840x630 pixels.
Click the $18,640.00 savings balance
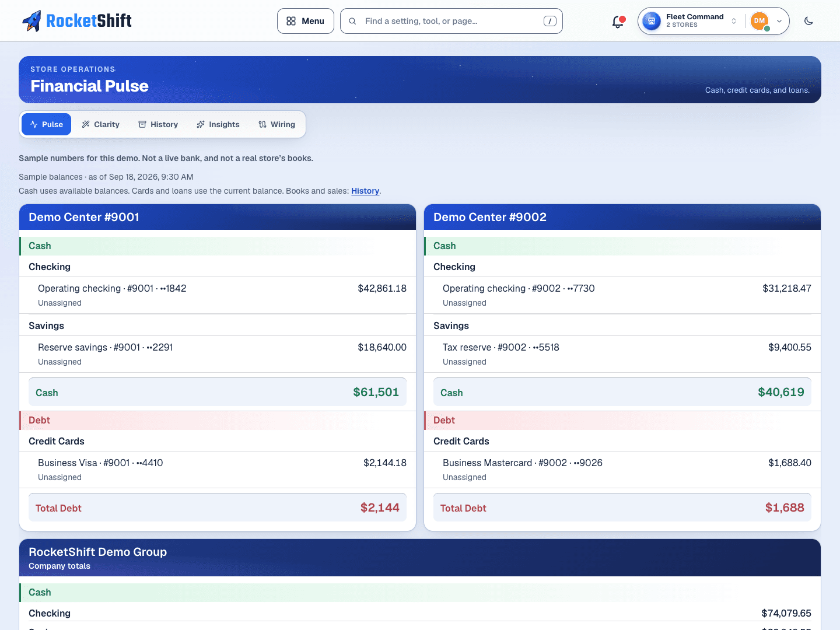[x=382, y=347]
